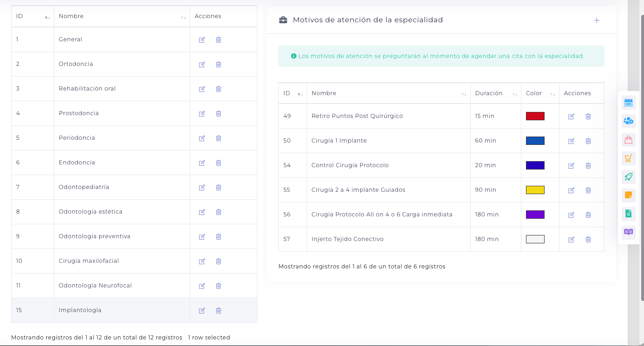The width and height of the screenshot is (644, 346).
Task: Edit Retiro Puntos Post Quirúrgico reason
Action: click(x=572, y=117)
